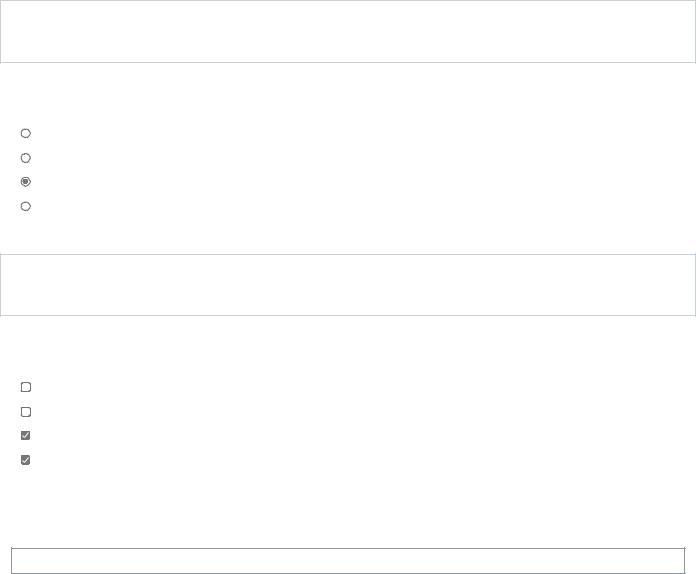Choose the topmost radio option in the group
Screen dimensions: 696x574
[x=26, y=133]
